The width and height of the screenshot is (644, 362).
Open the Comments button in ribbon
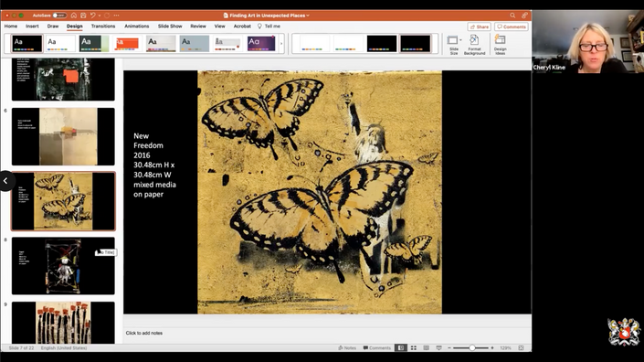point(512,27)
